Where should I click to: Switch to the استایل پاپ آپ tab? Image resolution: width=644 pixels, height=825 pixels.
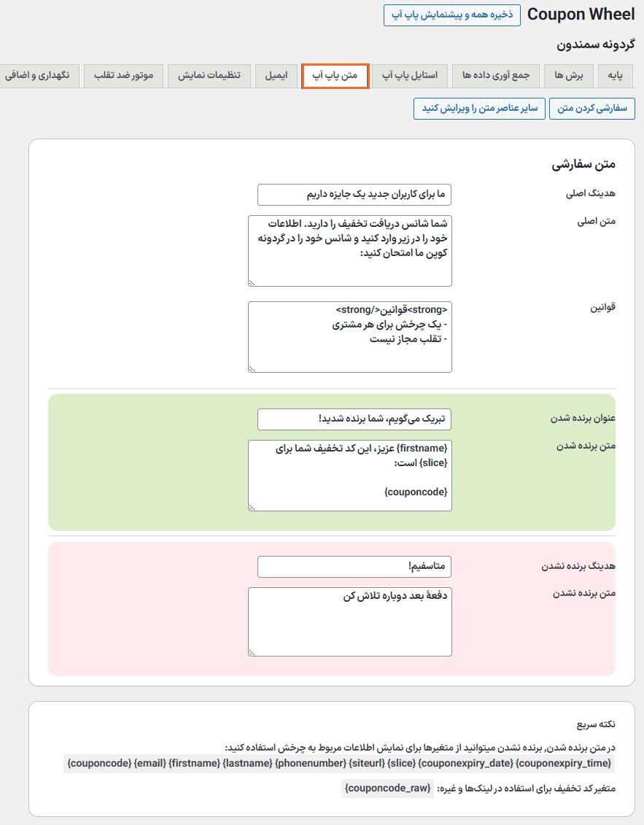(x=410, y=76)
